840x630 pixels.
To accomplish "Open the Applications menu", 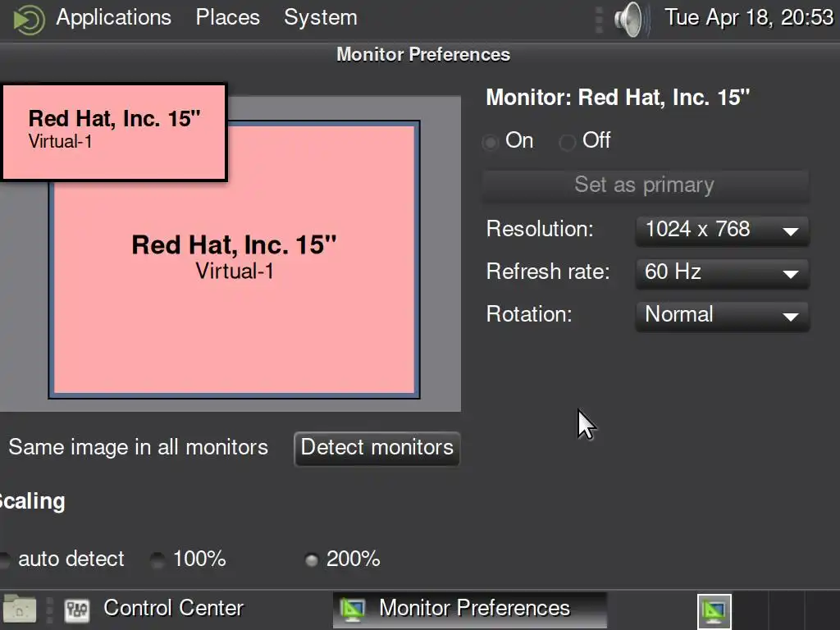I will point(113,18).
